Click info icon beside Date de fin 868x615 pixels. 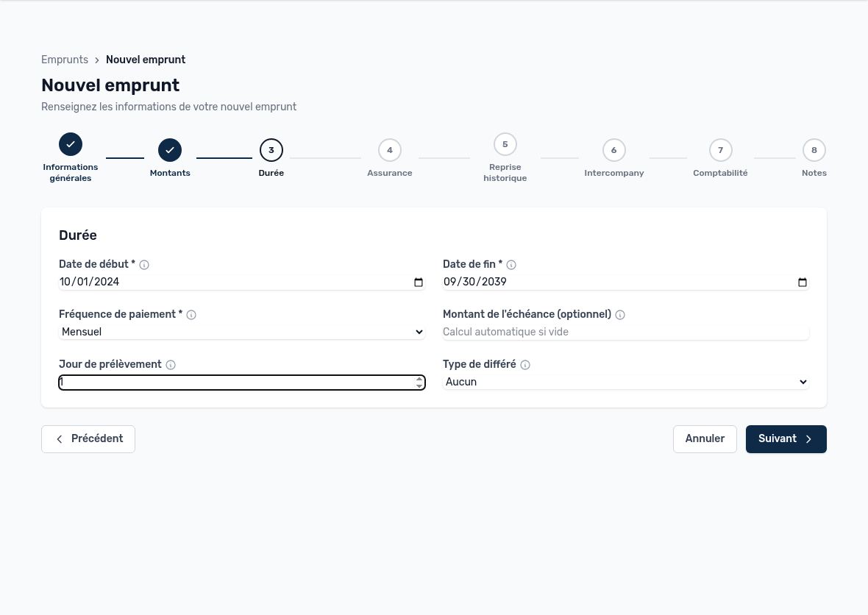click(511, 265)
